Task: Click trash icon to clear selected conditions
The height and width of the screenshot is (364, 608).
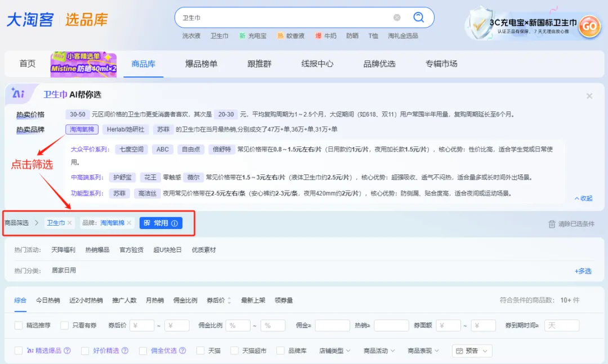Action: 552,224
